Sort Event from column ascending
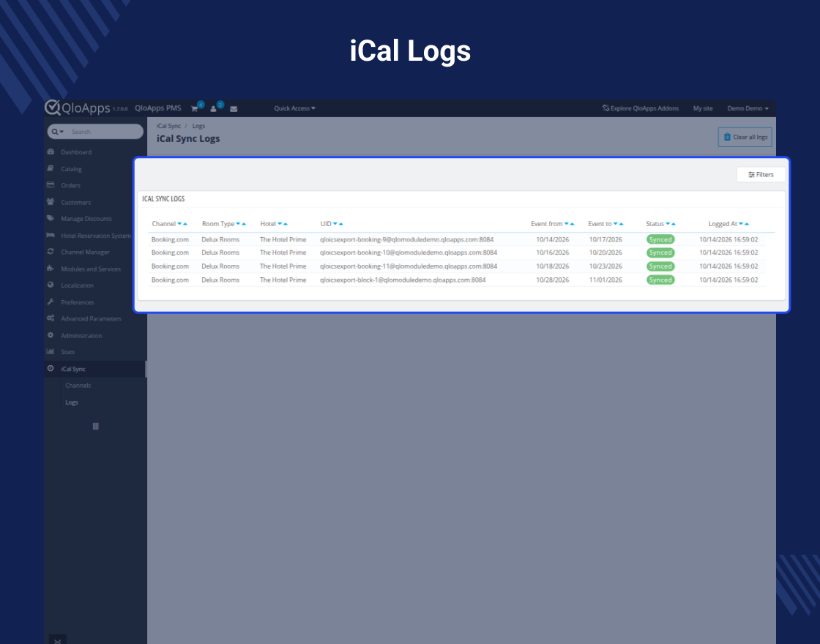The height and width of the screenshot is (644, 820). 572,224
